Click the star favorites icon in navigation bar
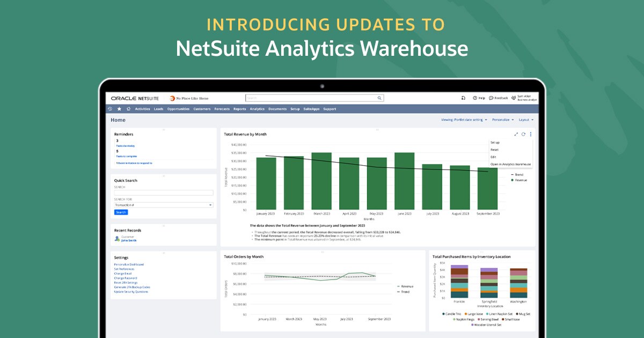 pyautogui.click(x=119, y=109)
